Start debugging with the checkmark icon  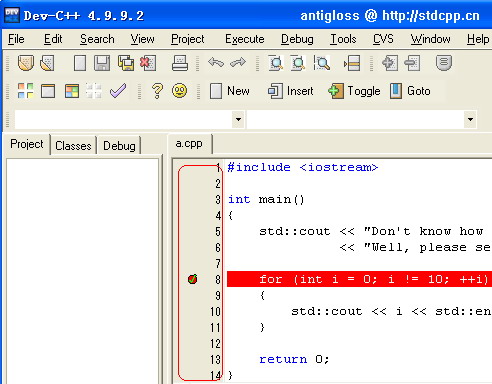tap(118, 91)
